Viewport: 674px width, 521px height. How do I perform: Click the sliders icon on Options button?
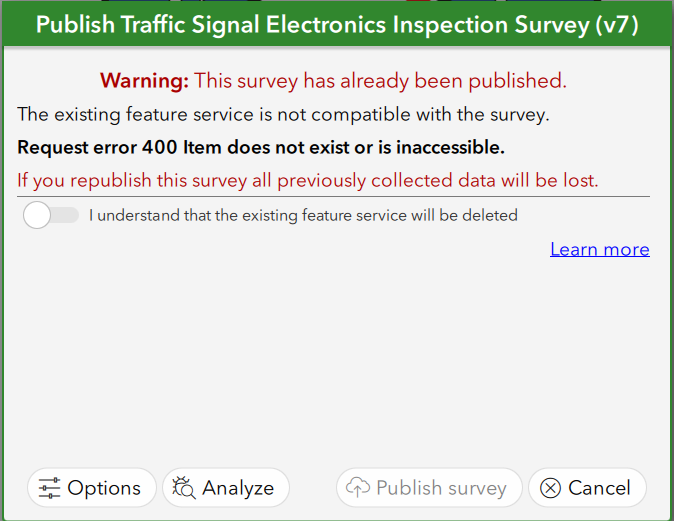[50, 488]
